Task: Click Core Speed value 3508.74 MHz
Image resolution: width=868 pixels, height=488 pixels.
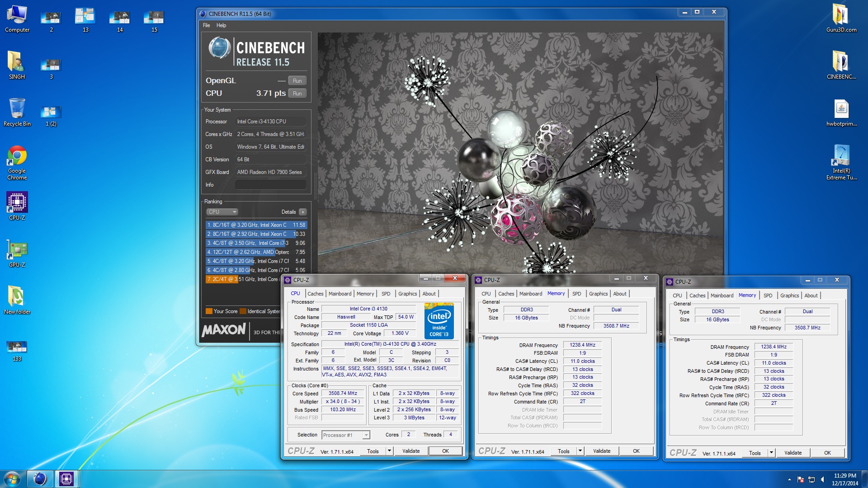Action: pyautogui.click(x=343, y=394)
